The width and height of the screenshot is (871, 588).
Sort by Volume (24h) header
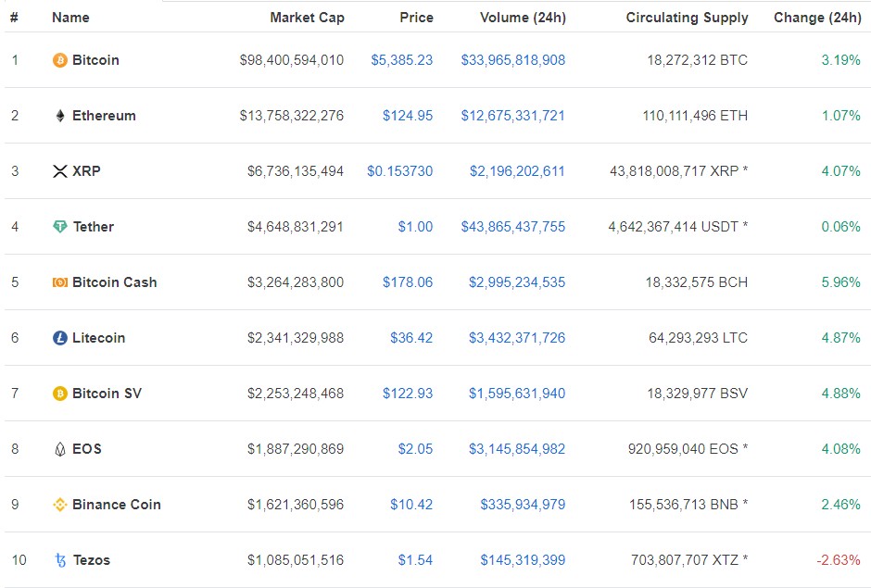(524, 18)
